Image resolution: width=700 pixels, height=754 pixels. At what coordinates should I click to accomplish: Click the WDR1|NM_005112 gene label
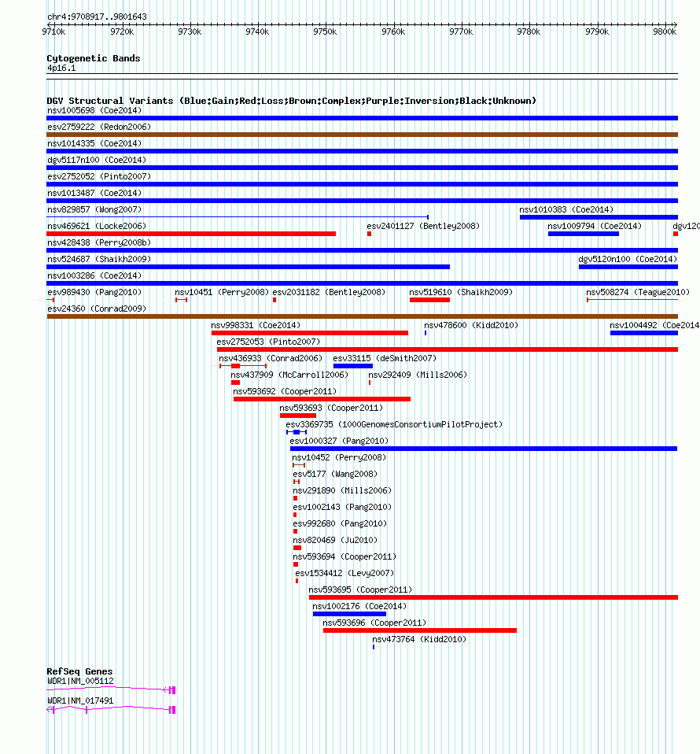(x=80, y=682)
